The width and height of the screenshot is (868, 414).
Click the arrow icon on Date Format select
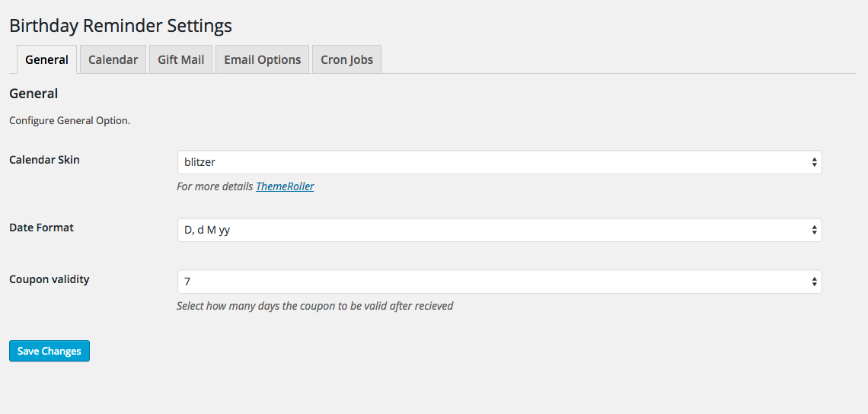814,230
